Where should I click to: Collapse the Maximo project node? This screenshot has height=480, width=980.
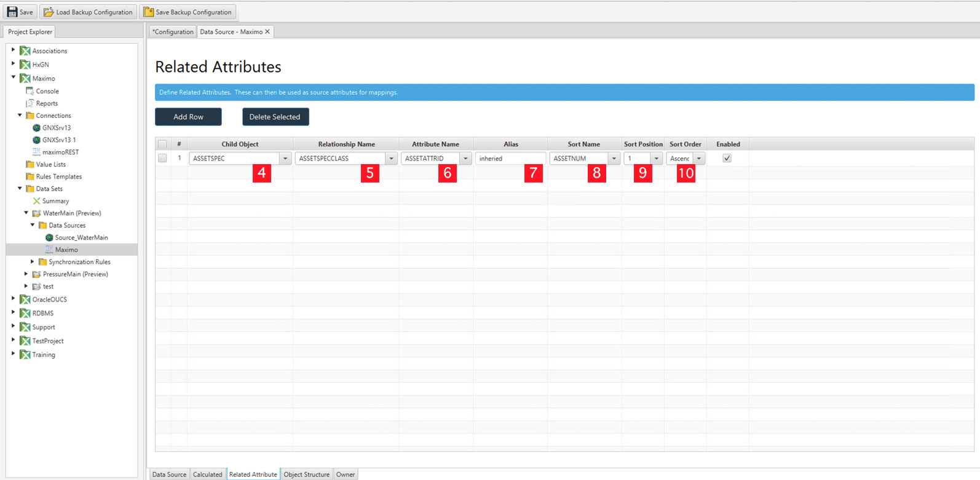(x=14, y=78)
